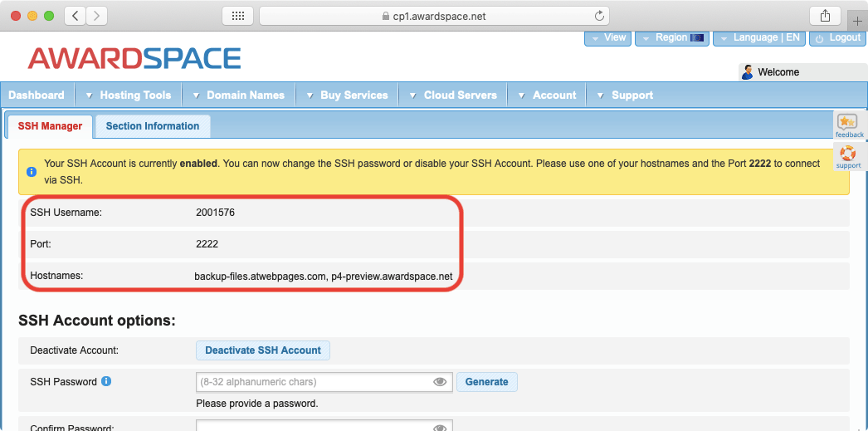Click Deactivate SSH Account button
868x431 pixels.
click(263, 350)
